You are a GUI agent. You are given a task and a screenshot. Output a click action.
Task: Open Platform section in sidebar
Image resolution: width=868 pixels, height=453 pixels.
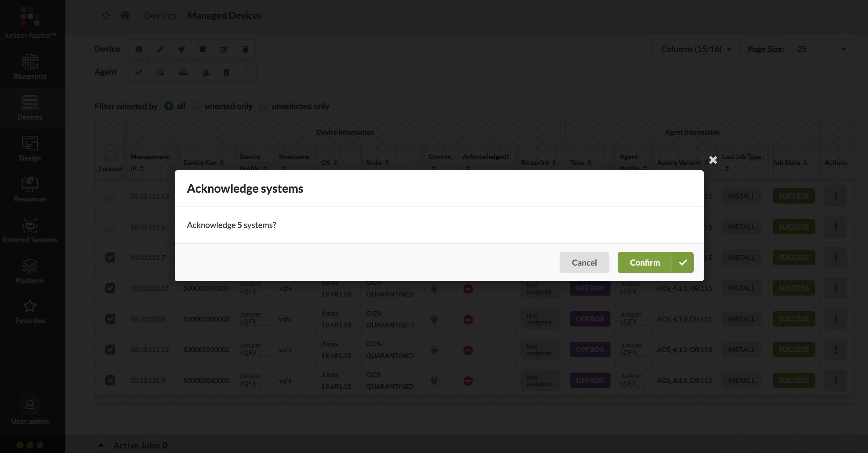coord(30,271)
